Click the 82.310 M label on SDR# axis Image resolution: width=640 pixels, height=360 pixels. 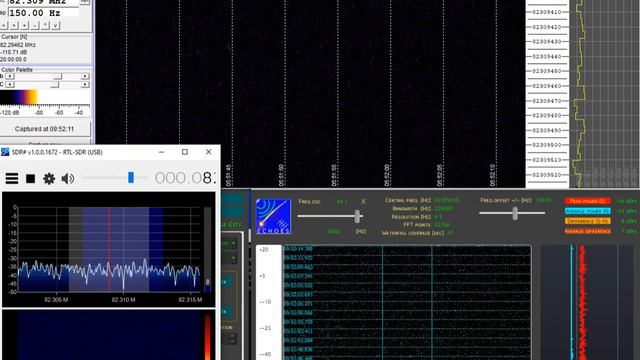click(x=123, y=300)
